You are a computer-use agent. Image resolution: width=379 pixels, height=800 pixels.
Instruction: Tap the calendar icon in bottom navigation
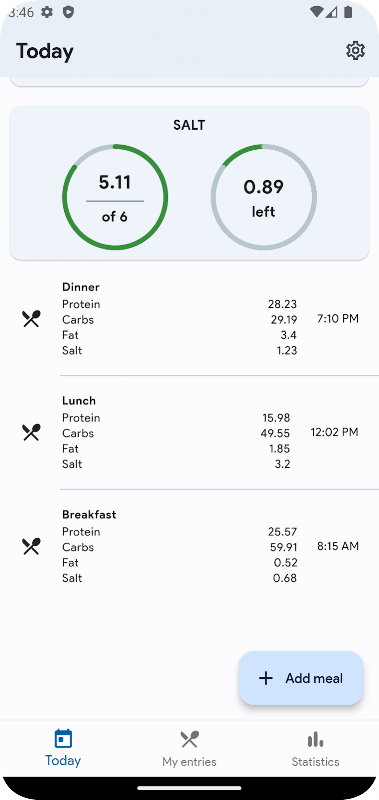tap(63, 738)
